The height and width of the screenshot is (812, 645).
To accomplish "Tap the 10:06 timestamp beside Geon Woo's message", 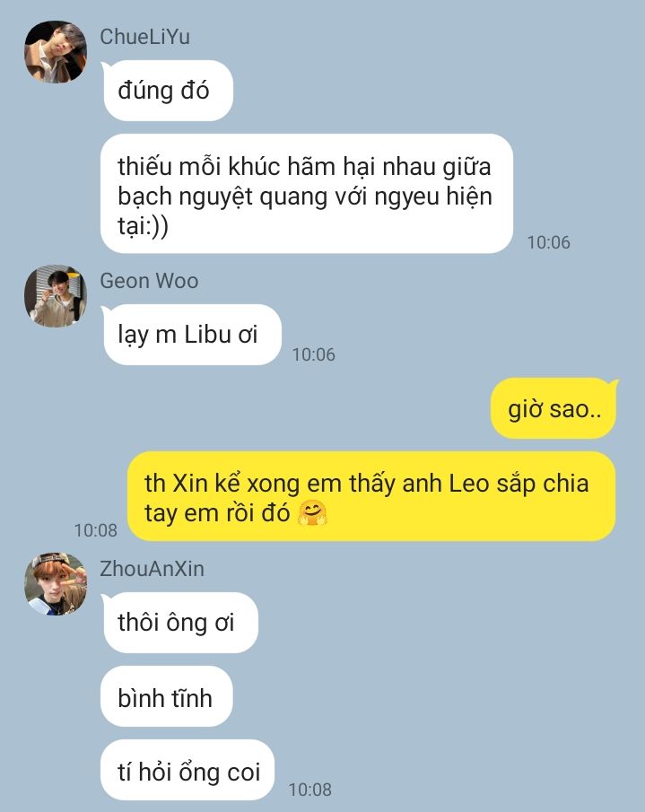I will point(314,354).
